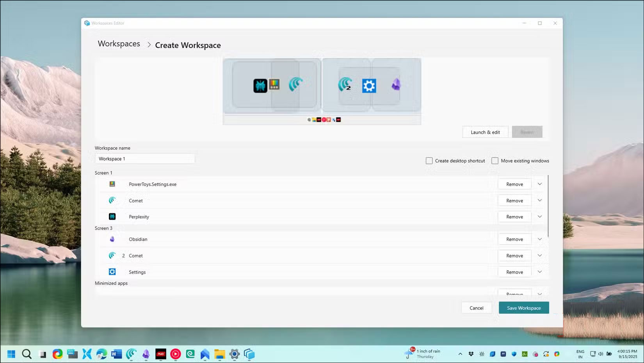Screen dimensions: 644x363
Task: Click the Save Workspace button
Action: pyautogui.click(x=524, y=308)
